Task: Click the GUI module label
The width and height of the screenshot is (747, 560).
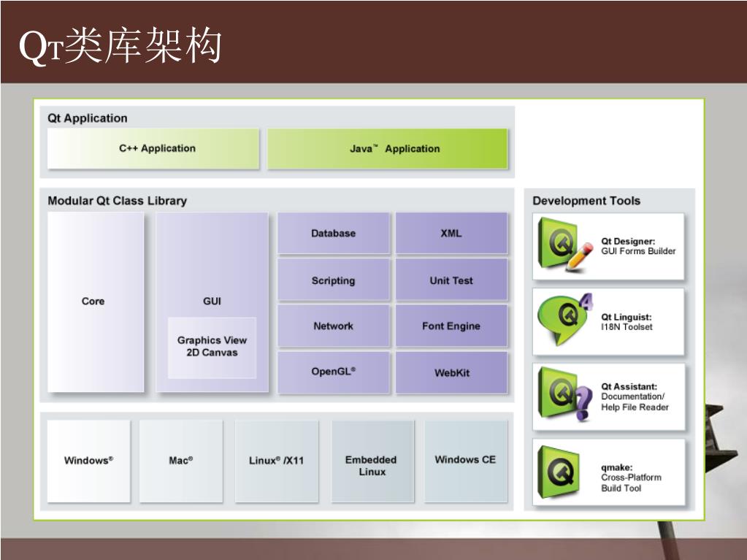Action: (212, 302)
